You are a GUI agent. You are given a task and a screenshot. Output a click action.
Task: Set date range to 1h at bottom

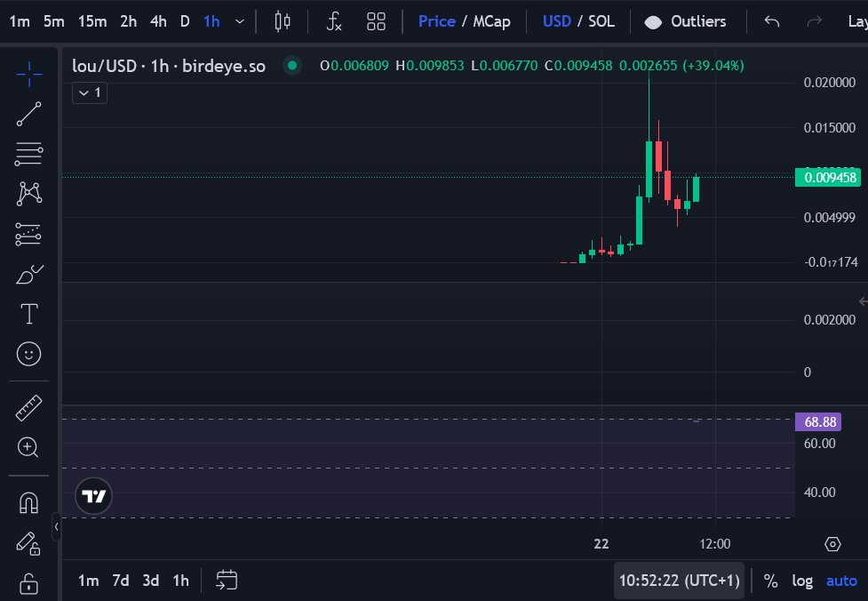180,581
